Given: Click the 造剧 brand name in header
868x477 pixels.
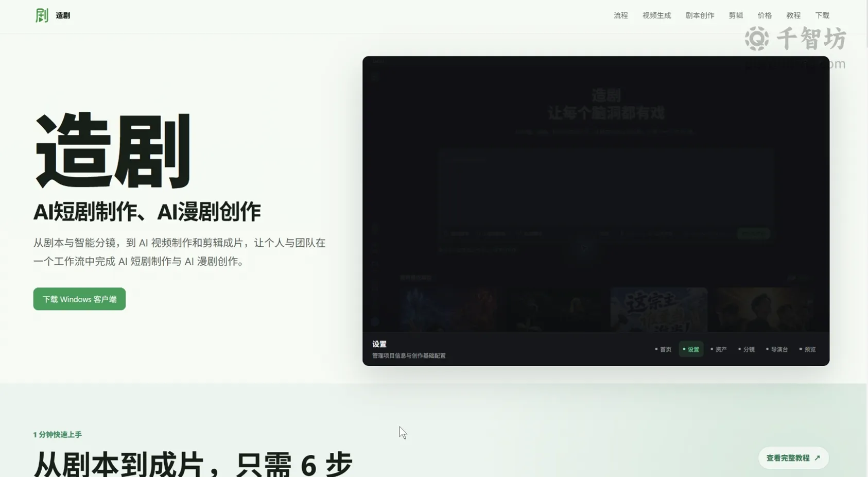Looking at the screenshot, I should [63, 15].
